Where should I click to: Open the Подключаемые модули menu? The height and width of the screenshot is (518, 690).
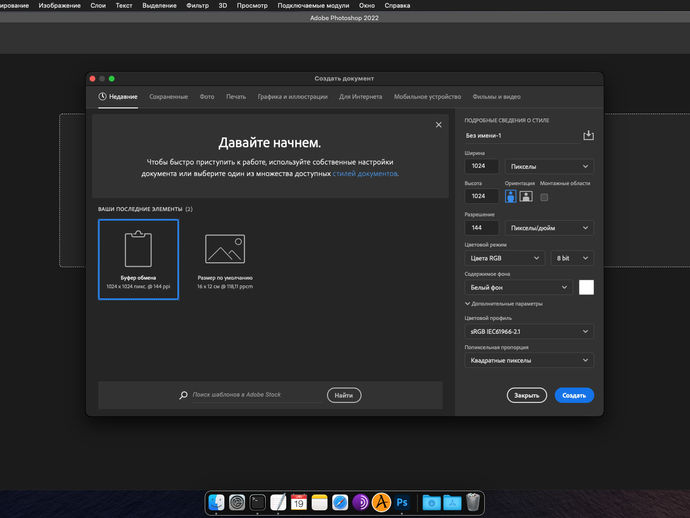click(x=313, y=5)
